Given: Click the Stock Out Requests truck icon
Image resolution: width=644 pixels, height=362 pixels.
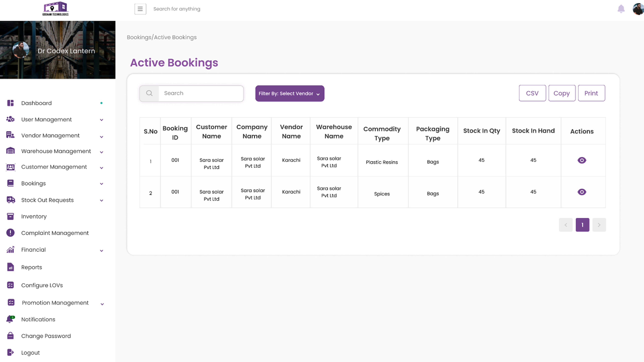Looking at the screenshot, I should [x=11, y=200].
